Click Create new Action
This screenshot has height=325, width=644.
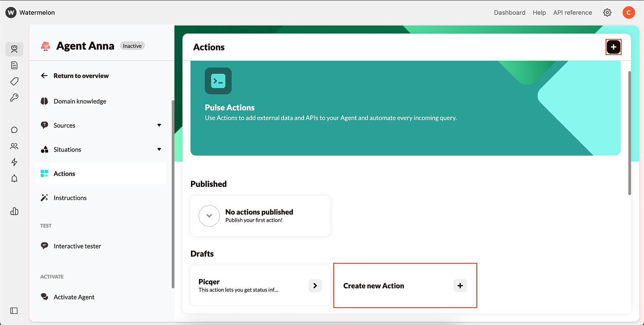click(x=405, y=286)
